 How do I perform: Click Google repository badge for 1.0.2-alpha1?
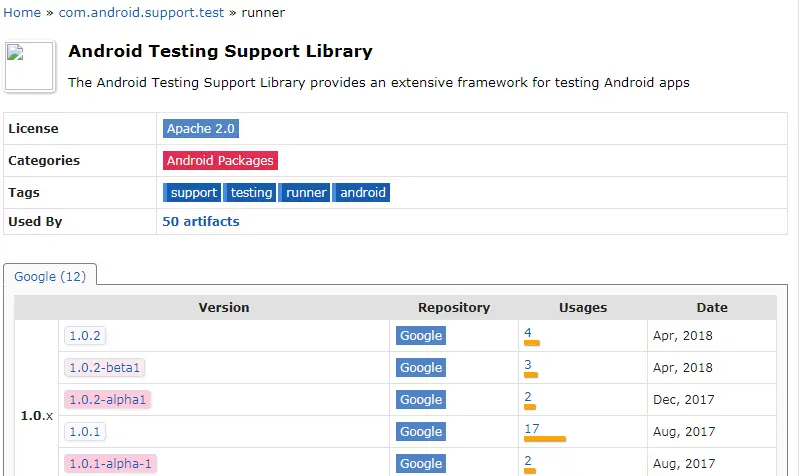click(x=421, y=399)
